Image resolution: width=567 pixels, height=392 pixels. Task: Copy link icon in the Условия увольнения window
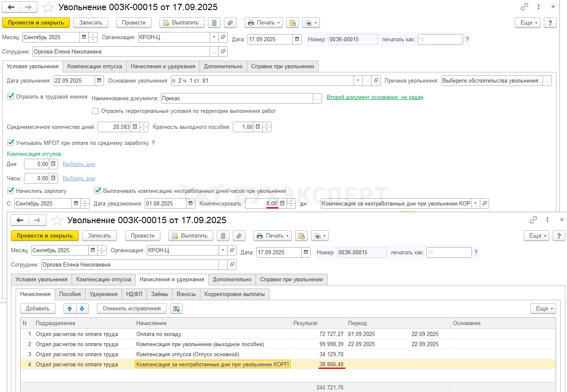524,7
